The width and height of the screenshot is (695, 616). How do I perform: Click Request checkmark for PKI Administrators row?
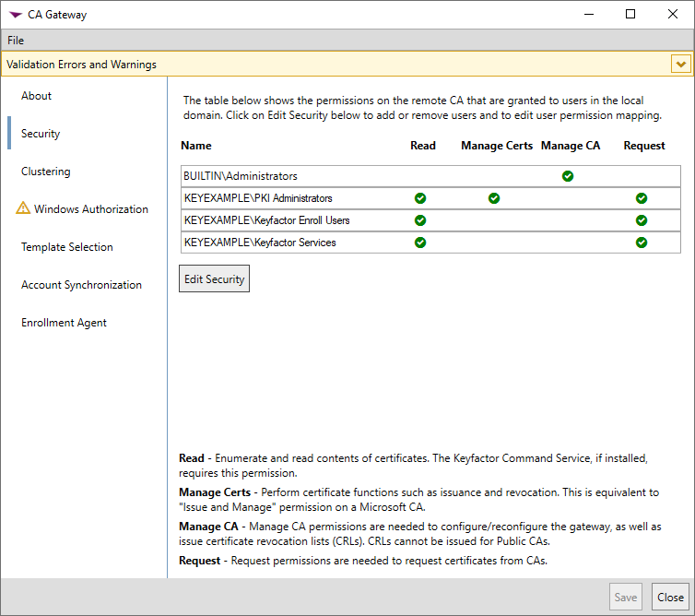[x=642, y=198]
